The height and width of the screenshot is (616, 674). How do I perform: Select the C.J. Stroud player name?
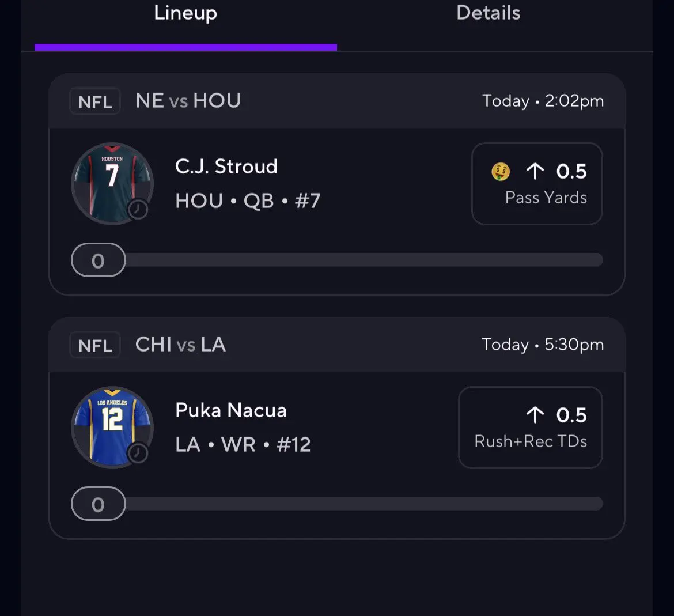(226, 167)
